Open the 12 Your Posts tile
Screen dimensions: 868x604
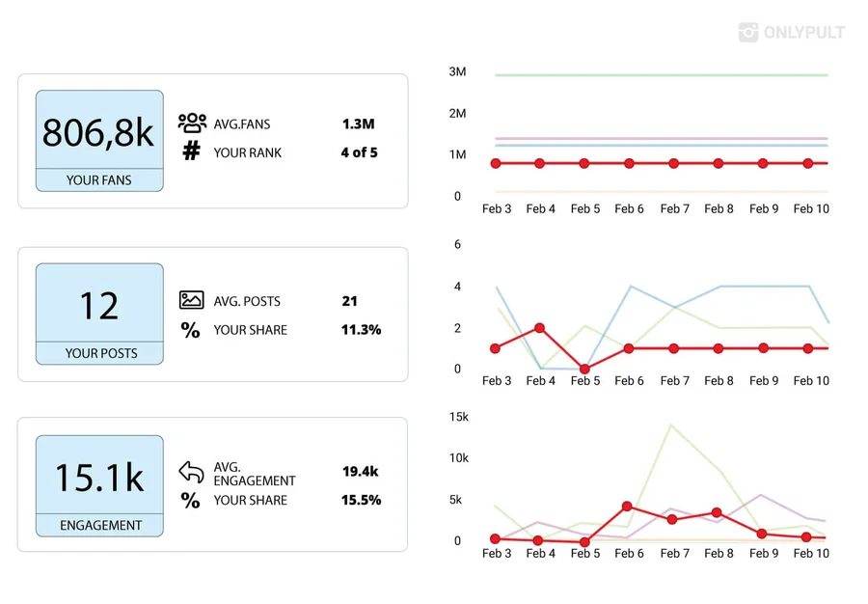(x=99, y=314)
